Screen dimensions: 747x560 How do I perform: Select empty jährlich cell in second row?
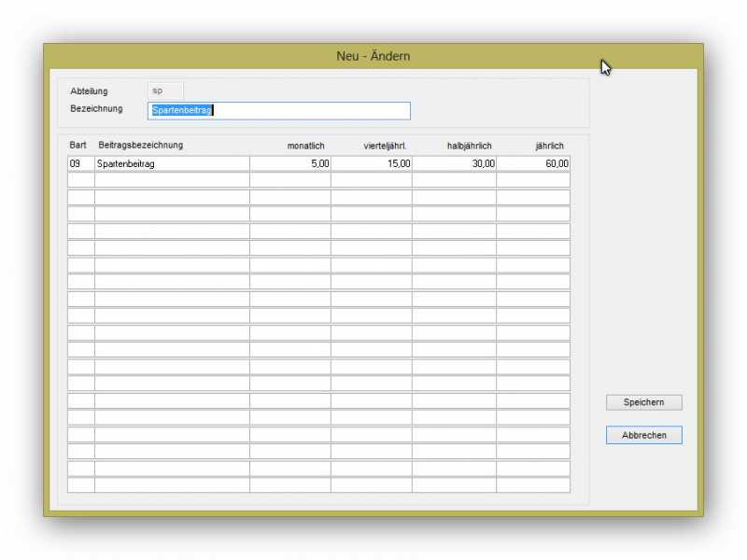pyautogui.click(x=532, y=180)
